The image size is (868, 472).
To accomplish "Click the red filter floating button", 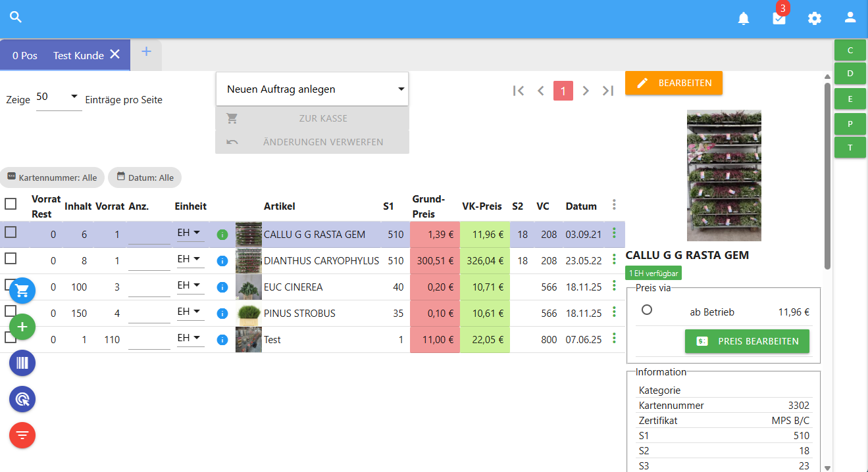I will pyautogui.click(x=22, y=435).
